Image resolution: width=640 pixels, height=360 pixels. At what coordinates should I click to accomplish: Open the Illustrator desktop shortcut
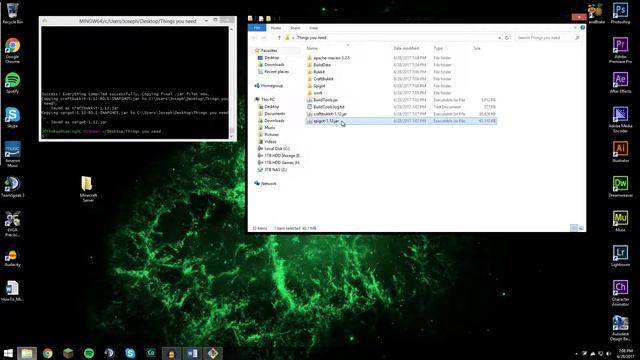point(620,152)
